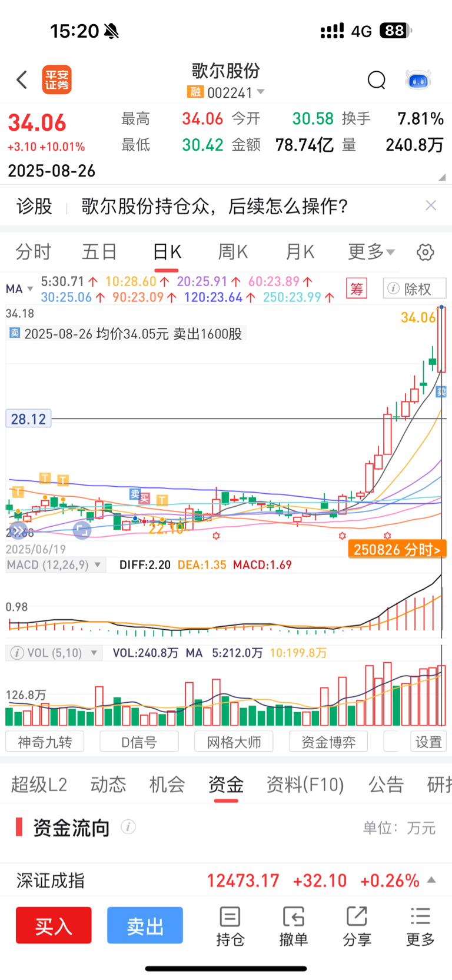Screen dimensions: 452x980
Task: Open 分享 share icon
Action: point(357,926)
